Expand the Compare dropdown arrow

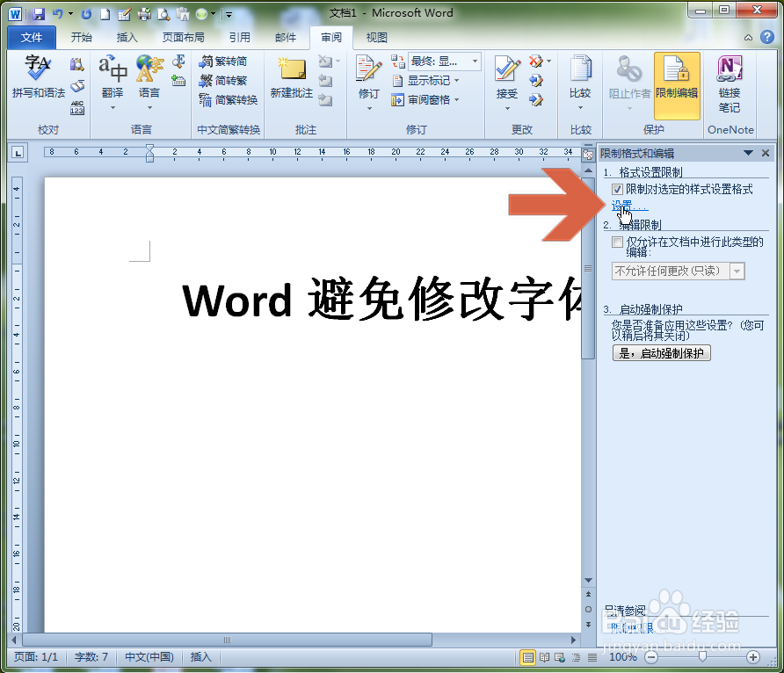(580, 108)
